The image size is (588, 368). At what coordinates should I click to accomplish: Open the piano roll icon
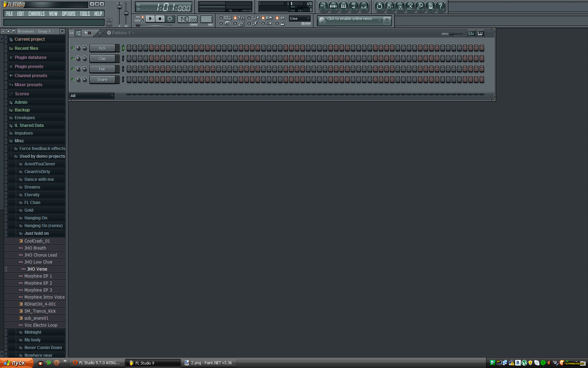(x=343, y=6)
